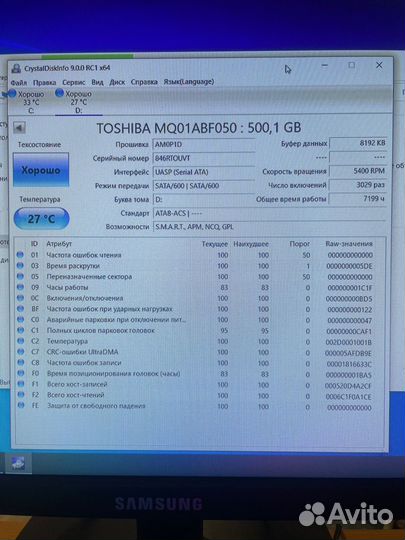405x540 pixels.
Task: Select row Часы работы
Action: [x=199, y=287]
